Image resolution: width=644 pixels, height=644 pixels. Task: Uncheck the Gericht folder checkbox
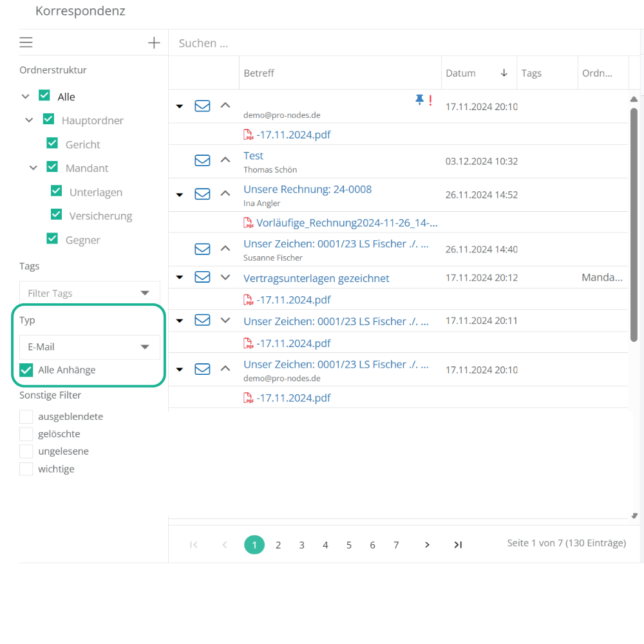coord(52,144)
